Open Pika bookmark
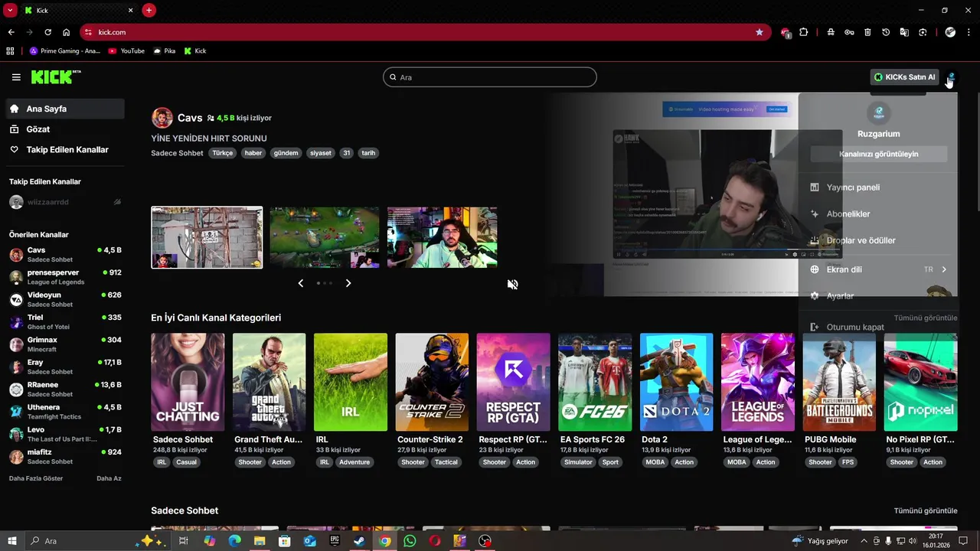980x551 pixels. click(x=165, y=51)
